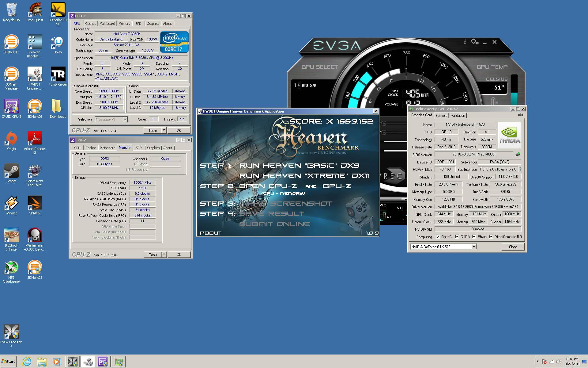Click the EVGA Precision info icon
The height and width of the screenshot is (368, 588).
(465, 42)
